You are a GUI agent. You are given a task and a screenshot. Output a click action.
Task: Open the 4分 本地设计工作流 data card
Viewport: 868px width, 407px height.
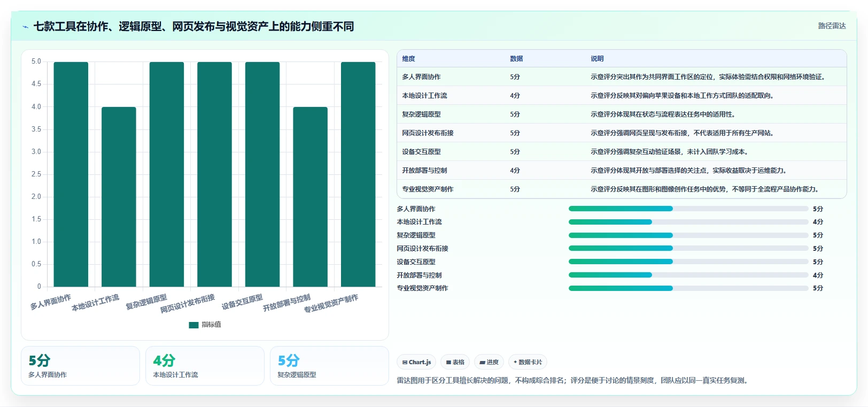(205, 366)
